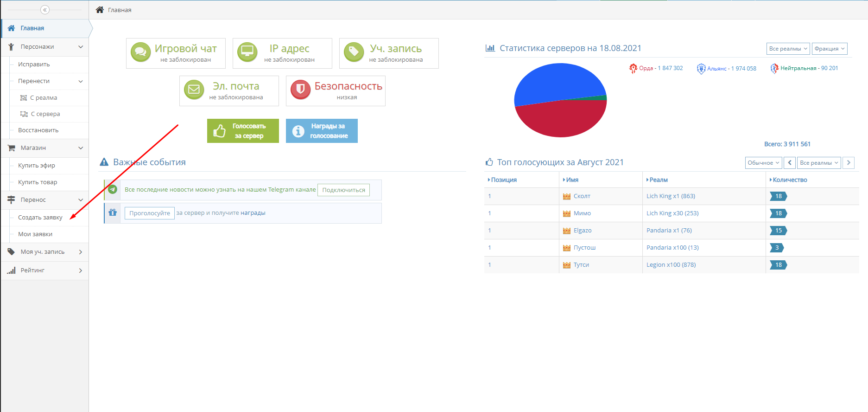868x412 pixels.
Task: Click Награды за голосование button
Action: point(322,131)
